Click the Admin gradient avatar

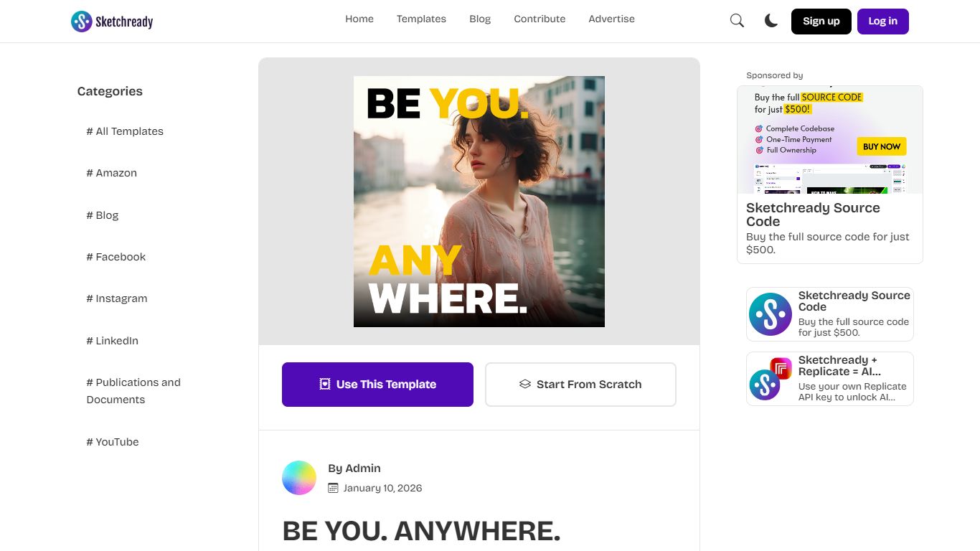click(299, 478)
